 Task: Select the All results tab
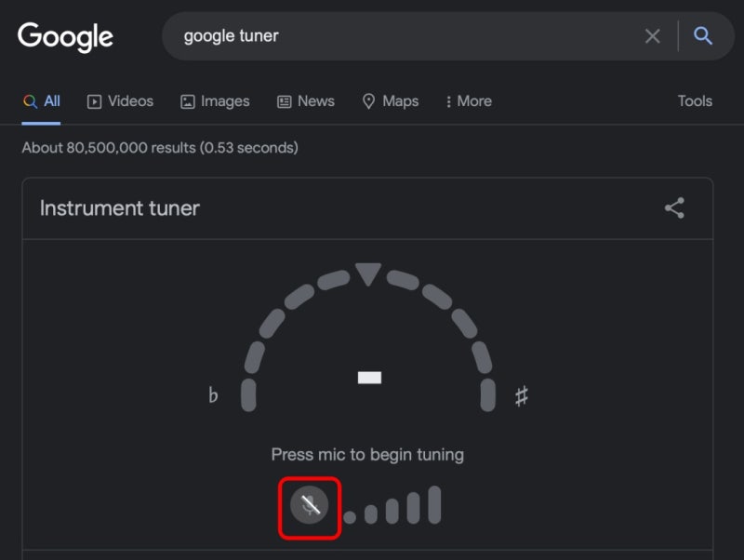click(x=42, y=101)
